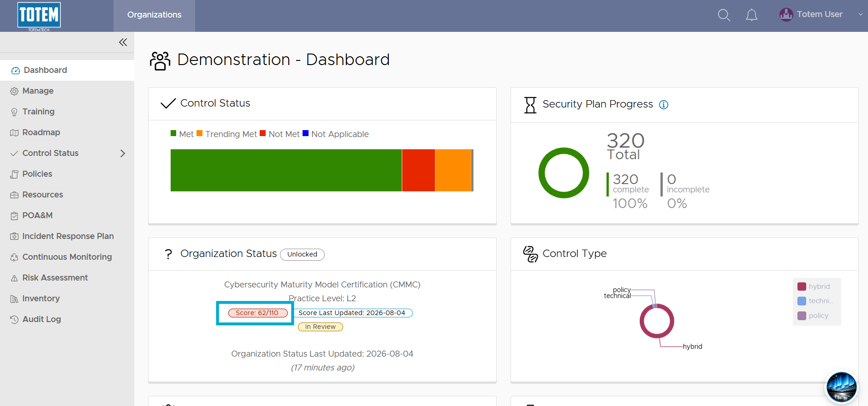Click the Score: 62/110 badge
Viewport: 868px width, 406px height.
coord(257,313)
